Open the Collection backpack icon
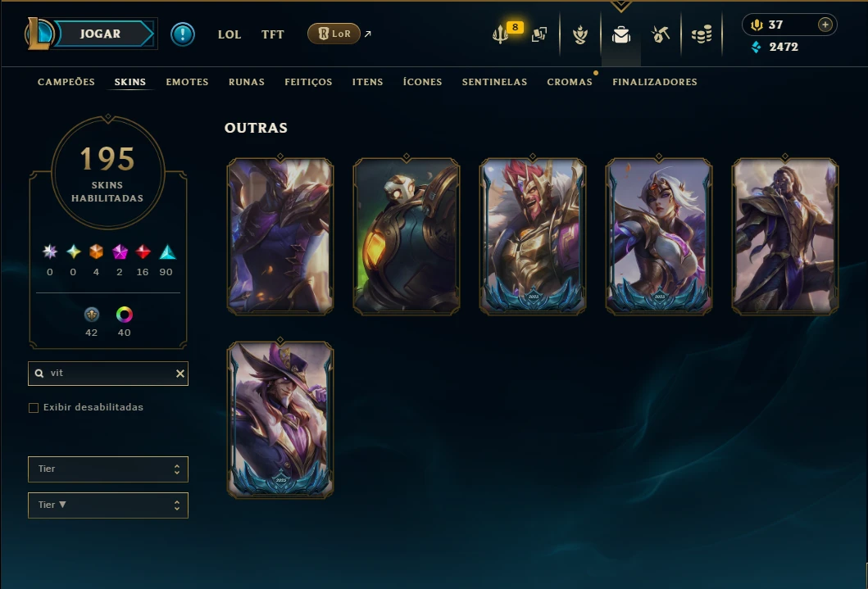 pos(621,35)
